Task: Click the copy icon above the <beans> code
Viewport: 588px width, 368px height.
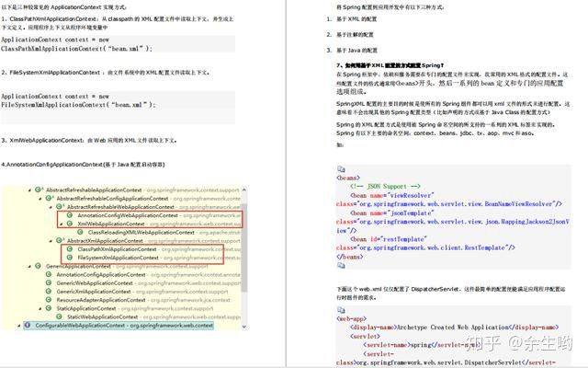Action: tap(341, 169)
